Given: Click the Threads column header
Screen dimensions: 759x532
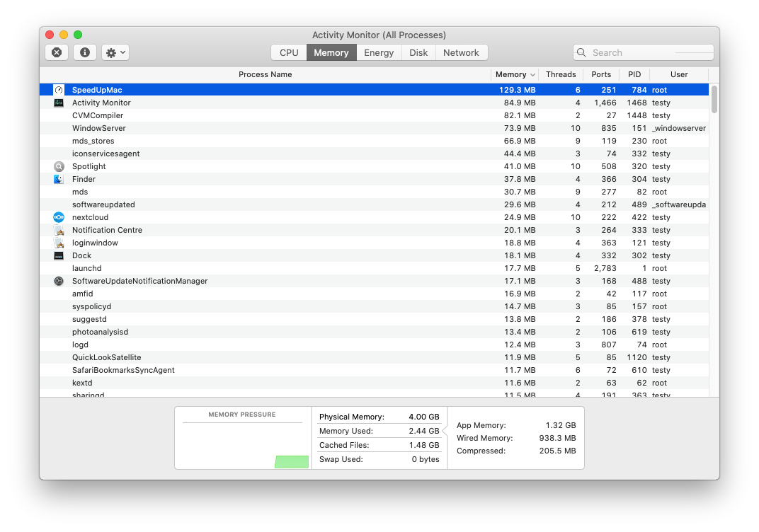Looking at the screenshot, I should (561, 74).
